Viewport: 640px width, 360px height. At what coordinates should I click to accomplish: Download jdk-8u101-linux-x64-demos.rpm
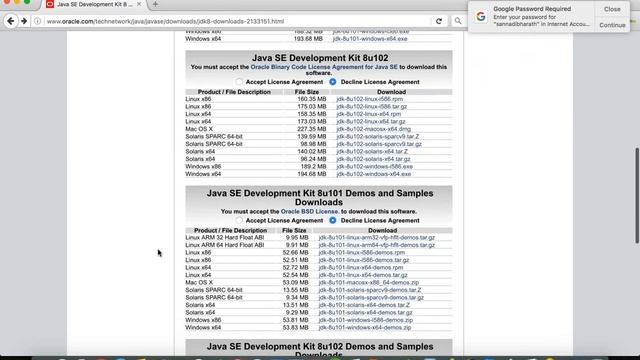click(361, 267)
